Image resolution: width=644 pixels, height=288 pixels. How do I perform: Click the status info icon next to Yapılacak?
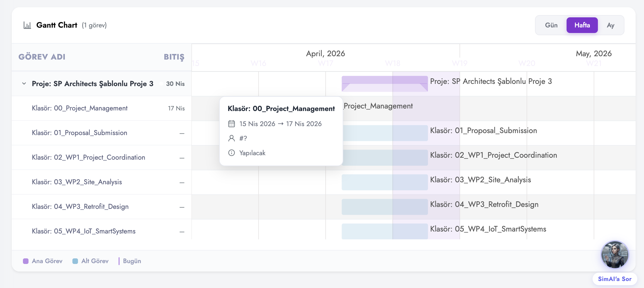tap(231, 153)
